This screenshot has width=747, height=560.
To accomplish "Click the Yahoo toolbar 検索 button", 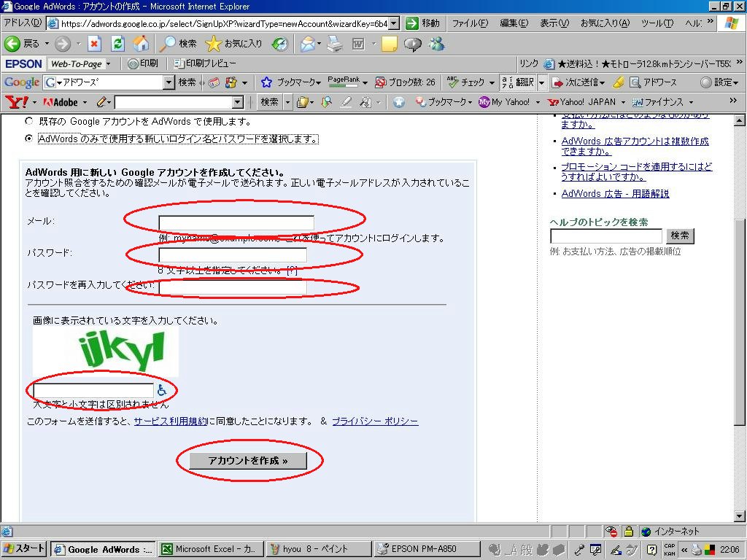I will tap(269, 102).
